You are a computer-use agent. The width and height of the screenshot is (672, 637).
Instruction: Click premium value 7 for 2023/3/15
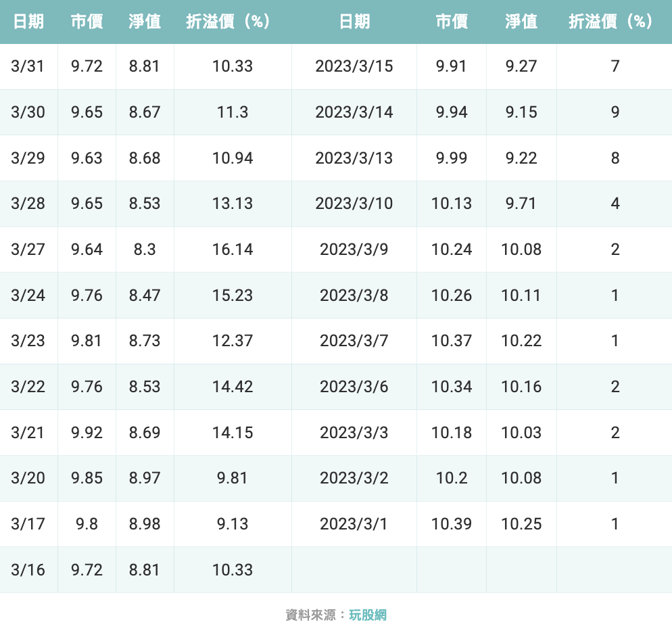[x=615, y=66]
